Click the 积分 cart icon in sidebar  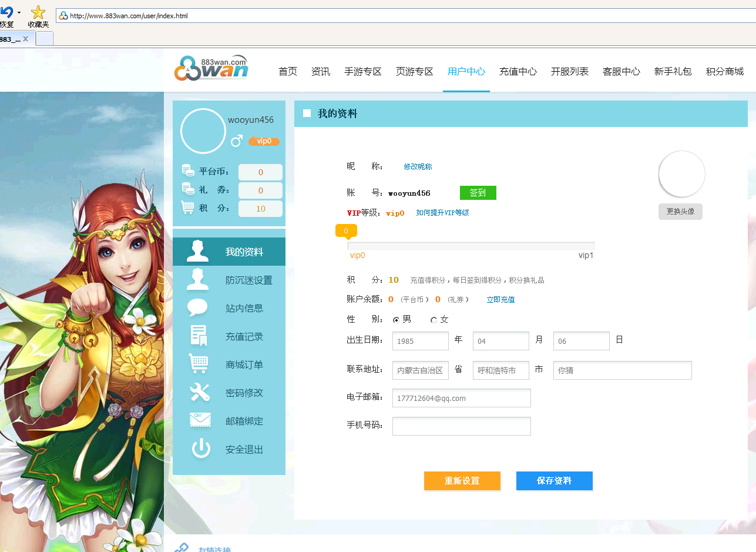[x=188, y=208]
